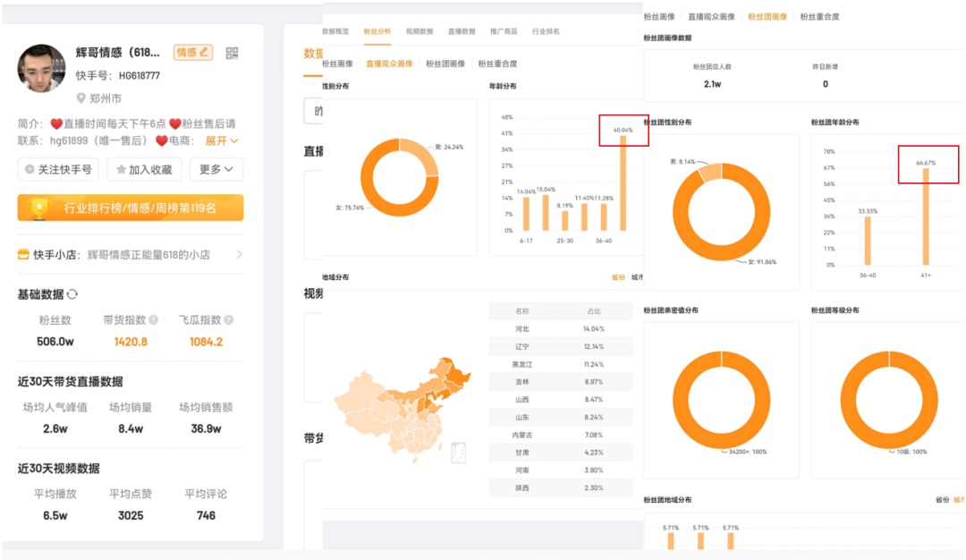This screenshot has height=560, width=966.
Task: Click the 快手小店 shop icon
Action: coord(23,255)
